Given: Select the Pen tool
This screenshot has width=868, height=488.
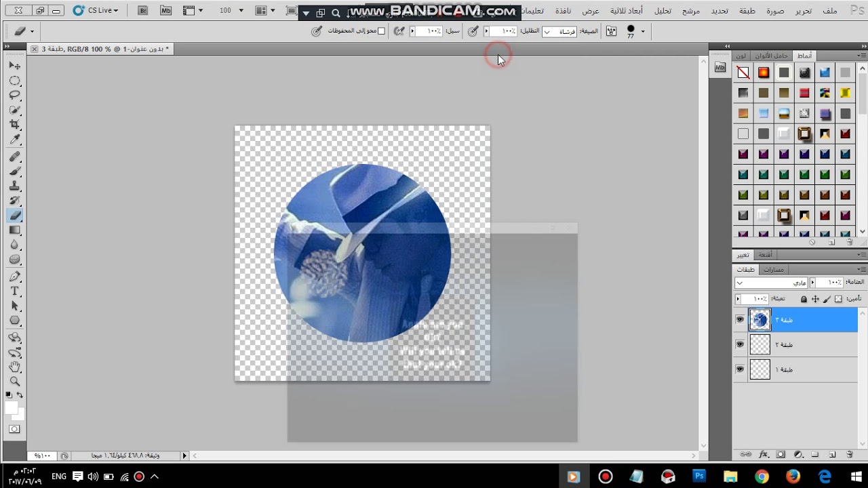Looking at the screenshot, I should point(15,277).
